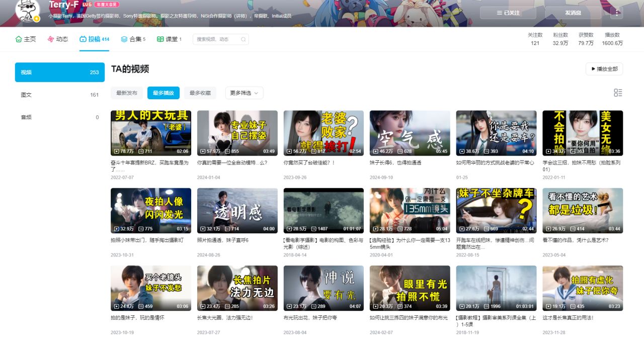Click title 如何用华丽的方式挑战老婆的平常心
Screen dimensions: 644x339
[x=495, y=163]
